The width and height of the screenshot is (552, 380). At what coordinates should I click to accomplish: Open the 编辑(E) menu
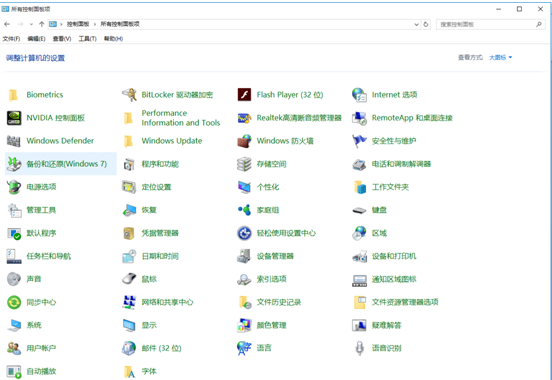[x=36, y=39]
